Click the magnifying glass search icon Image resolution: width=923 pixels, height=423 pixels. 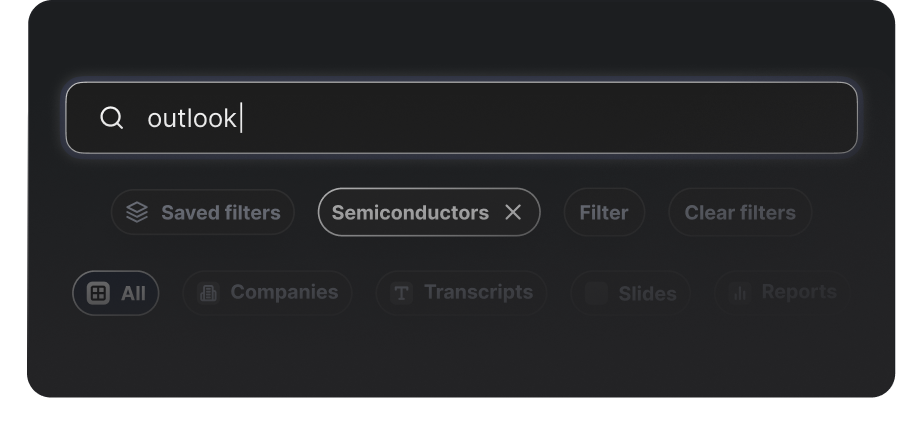tap(112, 118)
